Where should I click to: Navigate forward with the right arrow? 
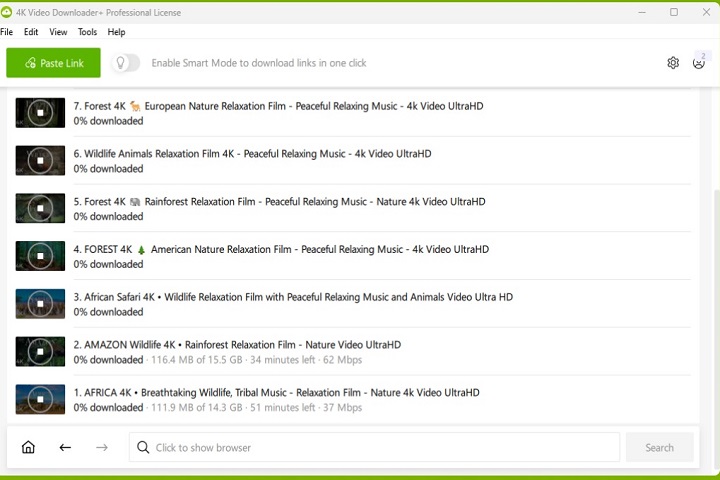[x=102, y=447]
